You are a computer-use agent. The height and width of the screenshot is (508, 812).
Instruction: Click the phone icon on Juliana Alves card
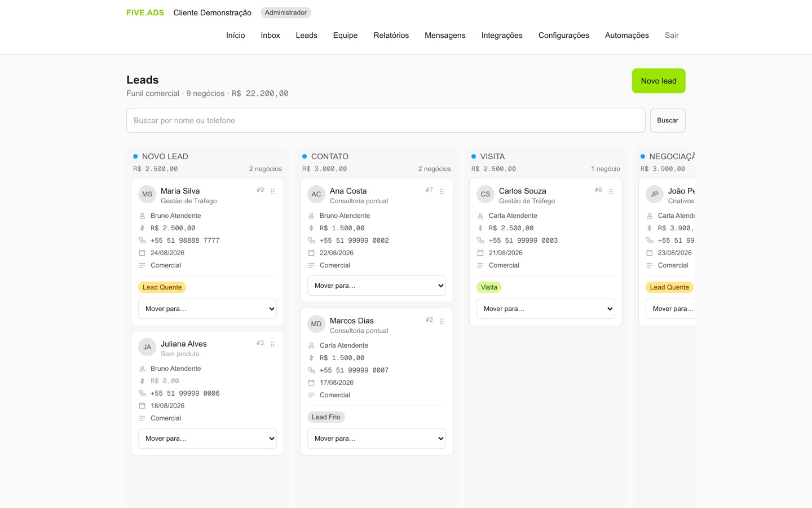pyautogui.click(x=142, y=393)
